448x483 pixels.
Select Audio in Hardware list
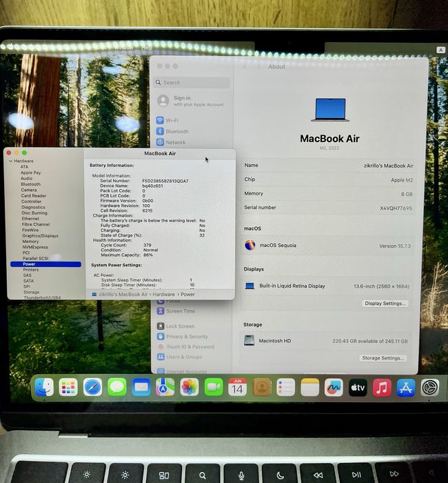pos(26,178)
